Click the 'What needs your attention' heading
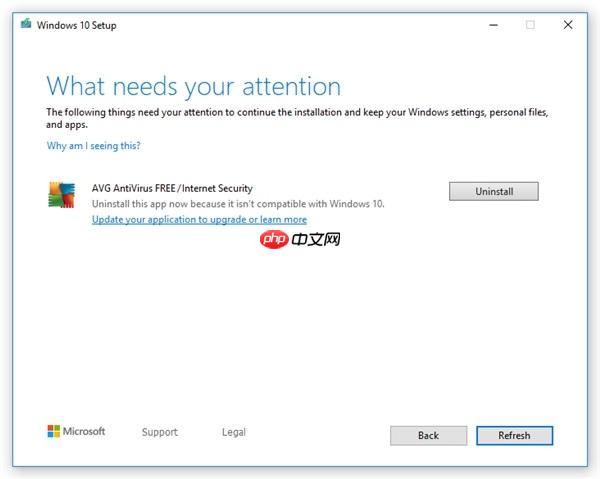 [194, 86]
